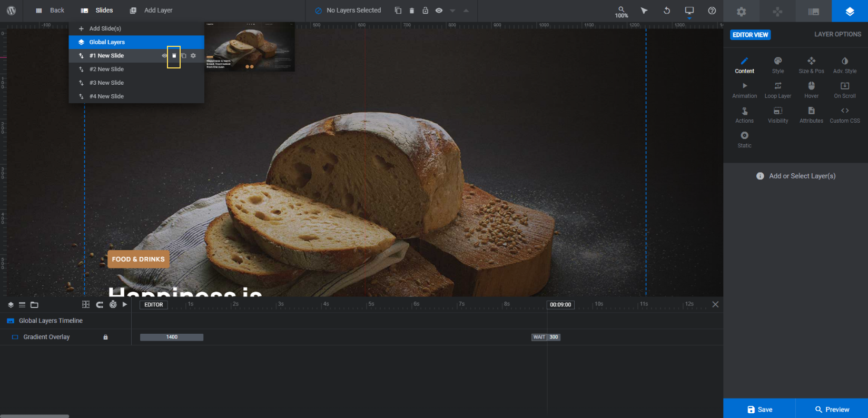Screen dimensions: 868x418
Task: Click the FOOD & DRINKS label on canvas
Action: [139, 259]
